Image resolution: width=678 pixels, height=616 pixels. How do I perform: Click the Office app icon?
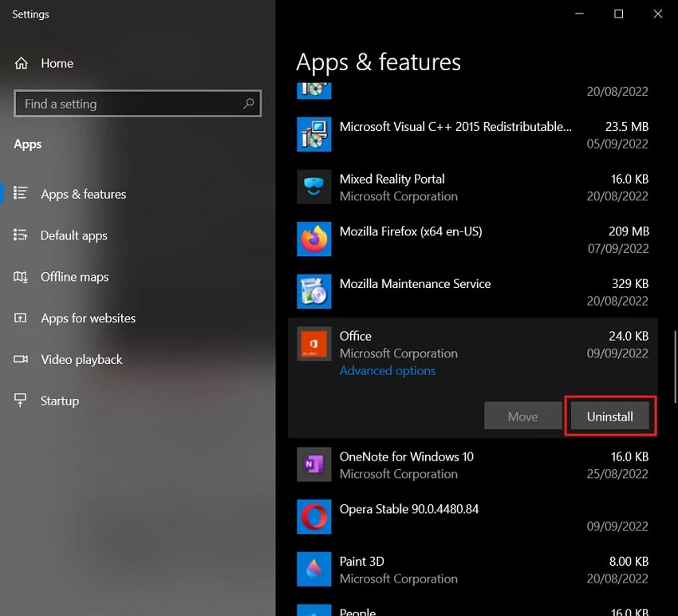314,344
